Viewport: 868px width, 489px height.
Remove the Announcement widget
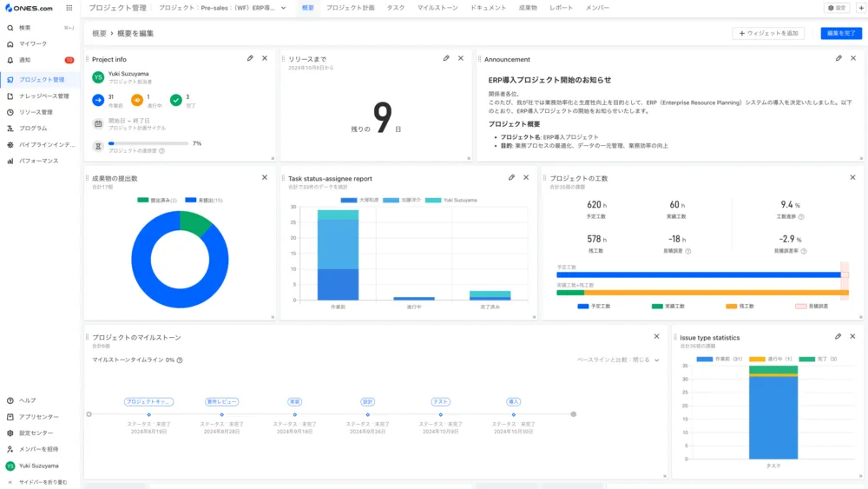click(853, 58)
